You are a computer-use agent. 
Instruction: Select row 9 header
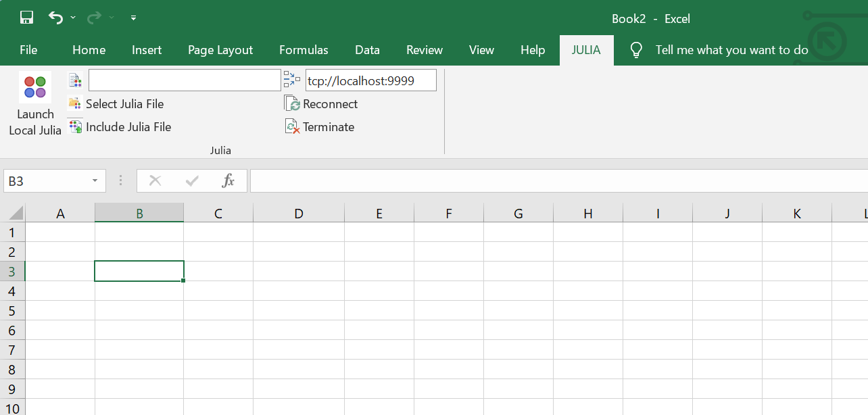pyautogui.click(x=12, y=389)
